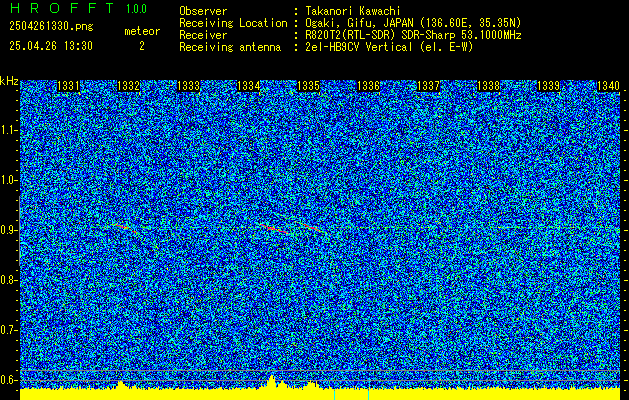The image size is (629, 400).
Task: Click the Observer label
Action: point(203,11)
